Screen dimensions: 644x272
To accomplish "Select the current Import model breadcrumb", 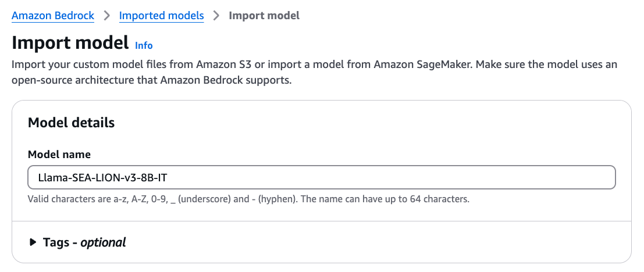I will click(x=264, y=16).
